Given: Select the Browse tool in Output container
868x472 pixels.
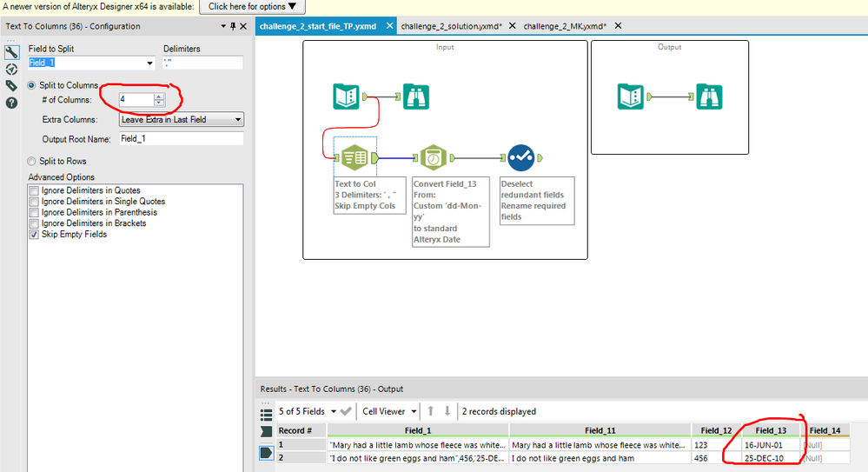Looking at the screenshot, I should [709, 97].
